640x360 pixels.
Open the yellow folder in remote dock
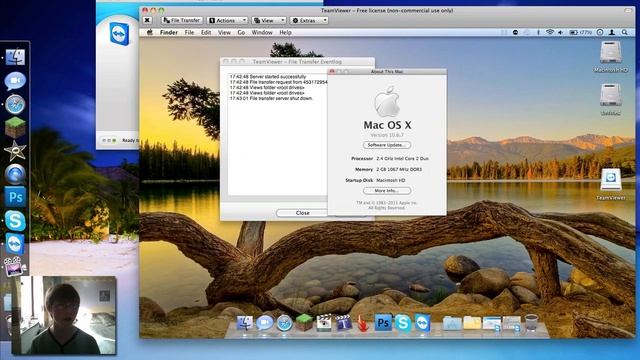coord(472,323)
